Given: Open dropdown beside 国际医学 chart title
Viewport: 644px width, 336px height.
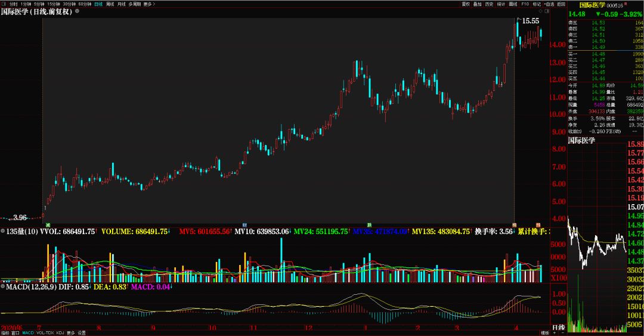Looking at the screenshot, I should point(77,11).
